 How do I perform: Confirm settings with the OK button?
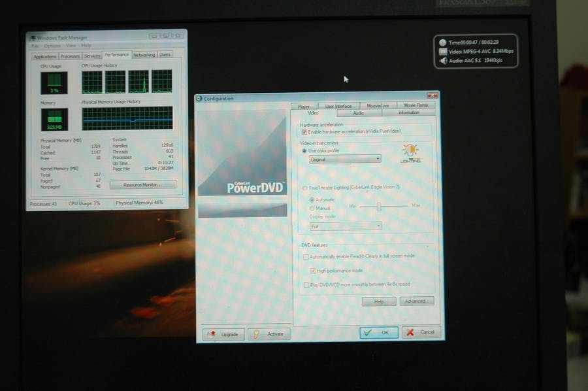pos(379,332)
